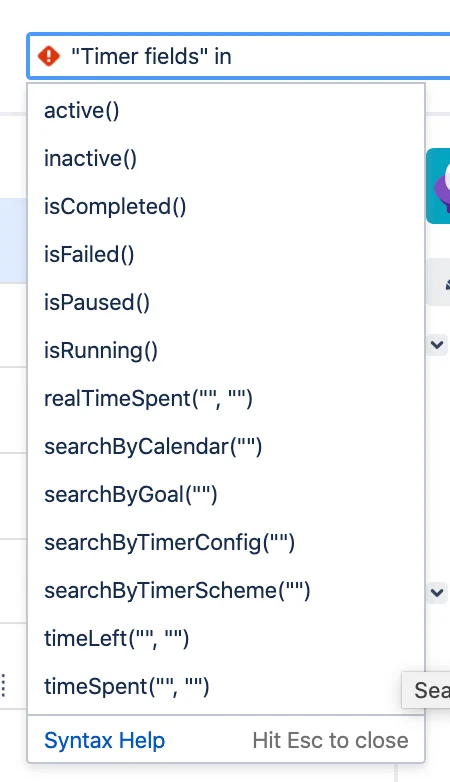Click the vertical dots drag handle
450x782 pixels.
tap(3, 685)
